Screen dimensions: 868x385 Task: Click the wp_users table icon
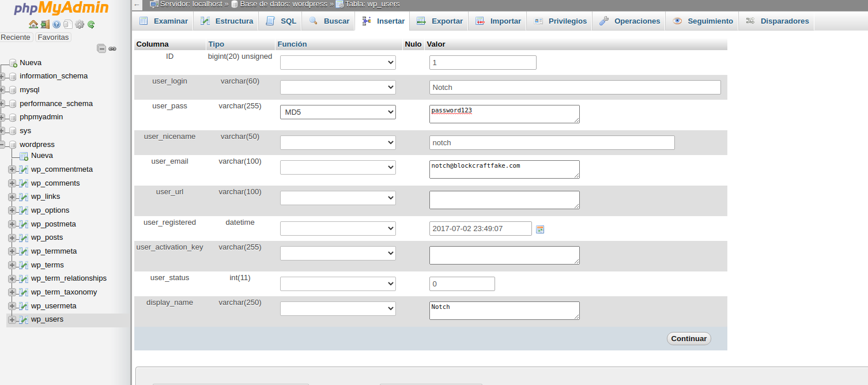click(x=24, y=319)
